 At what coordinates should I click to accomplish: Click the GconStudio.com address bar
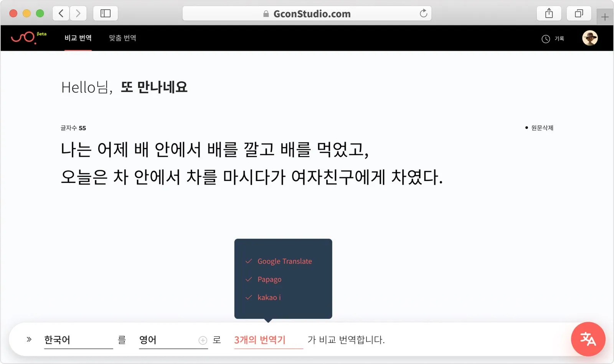307,13
